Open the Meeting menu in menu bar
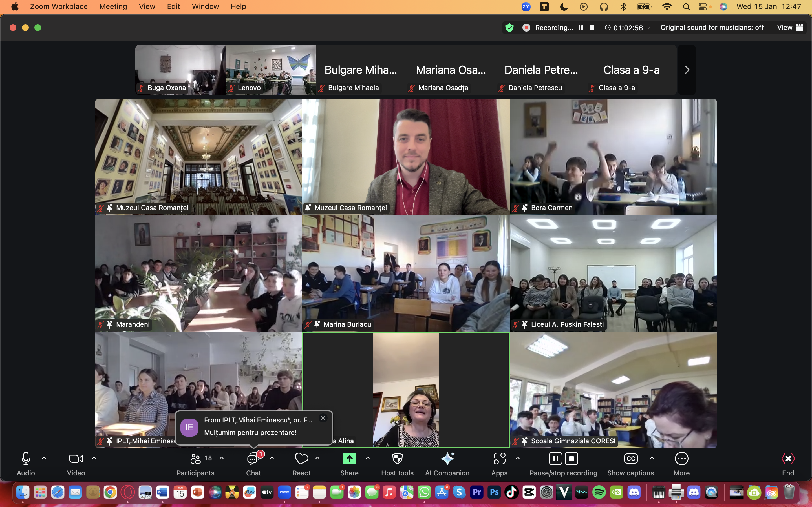This screenshot has width=812, height=507. pyautogui.click(x=113, y=7)
